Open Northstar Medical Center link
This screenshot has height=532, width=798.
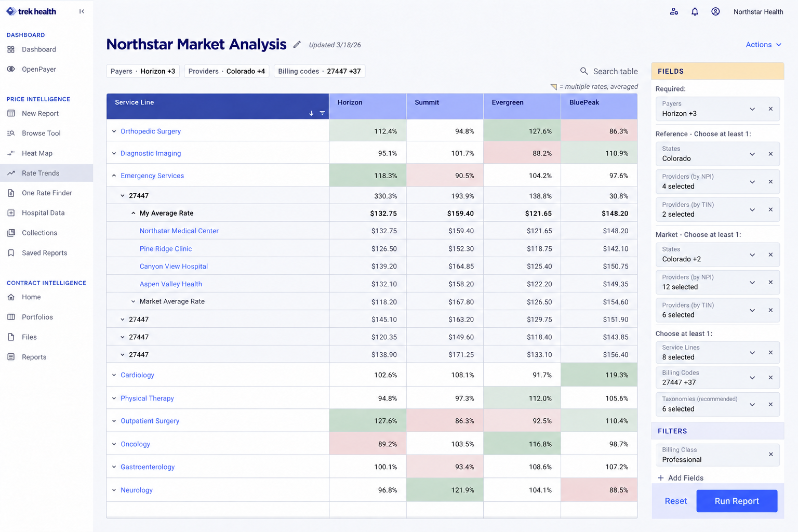(x=179, y=231)
